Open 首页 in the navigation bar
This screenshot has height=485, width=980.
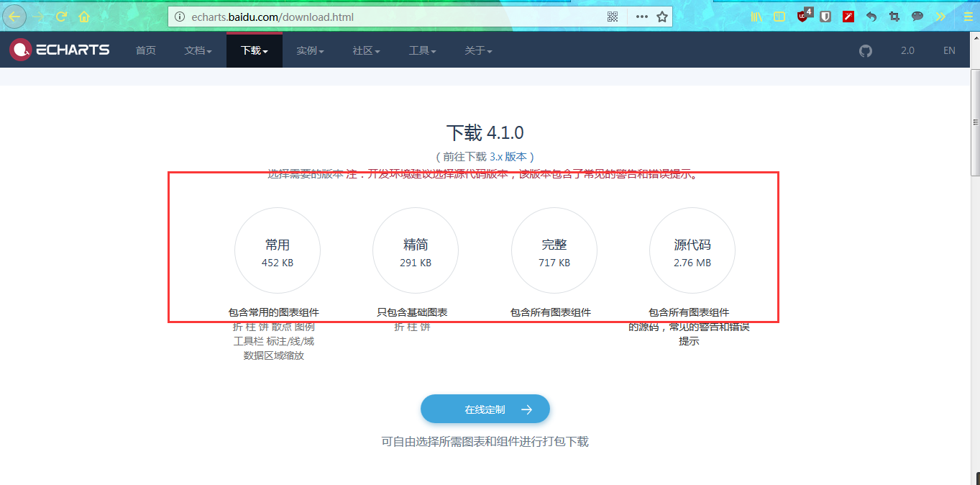[x=145, y=50]
